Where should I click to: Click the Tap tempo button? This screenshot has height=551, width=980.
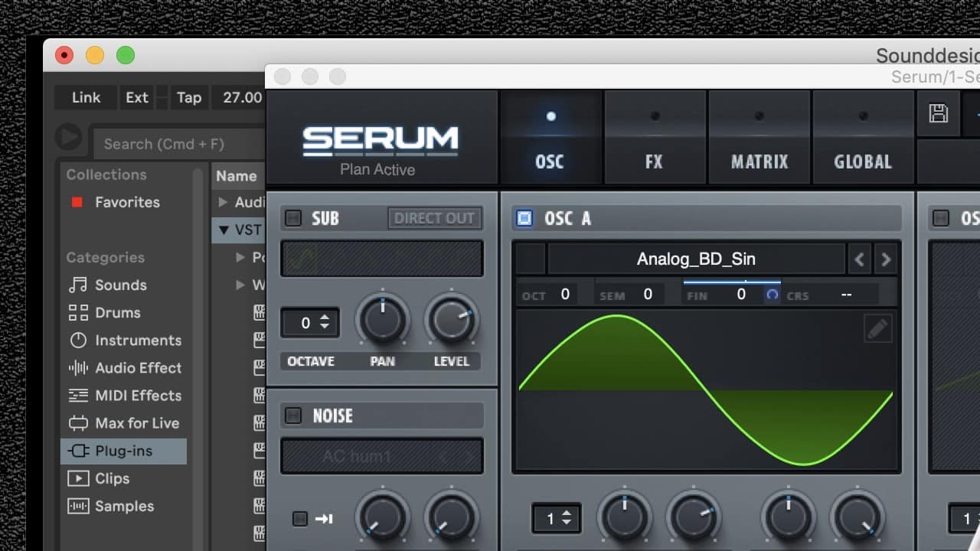point(188,97)
